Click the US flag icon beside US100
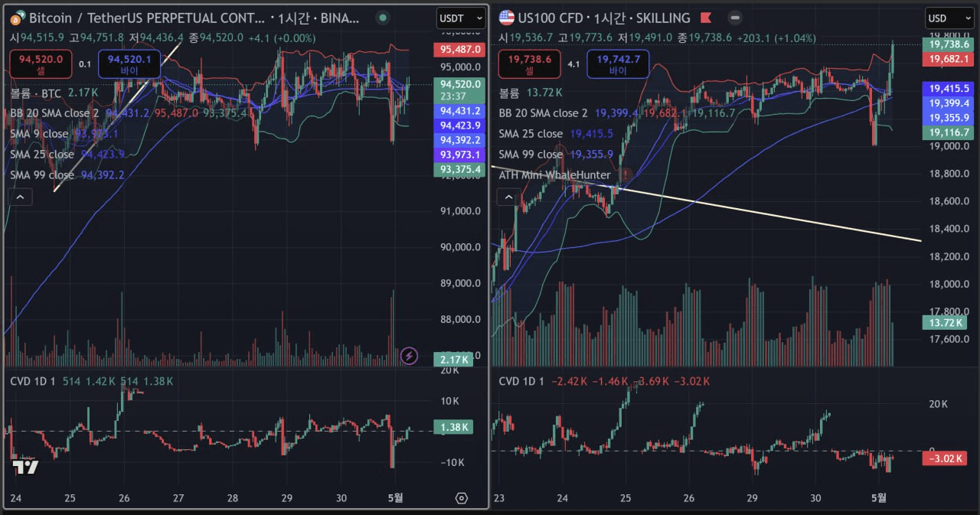The image size is (980, 515). point(506,18)
